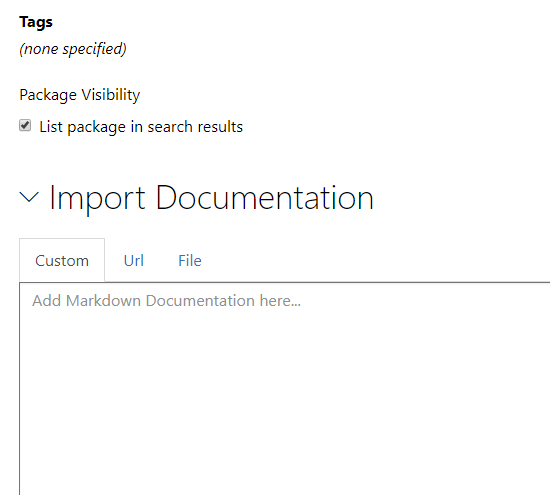Click the word "Import" in section title
This screenshot has height=495, width=550.
click(x=97, y=199)
